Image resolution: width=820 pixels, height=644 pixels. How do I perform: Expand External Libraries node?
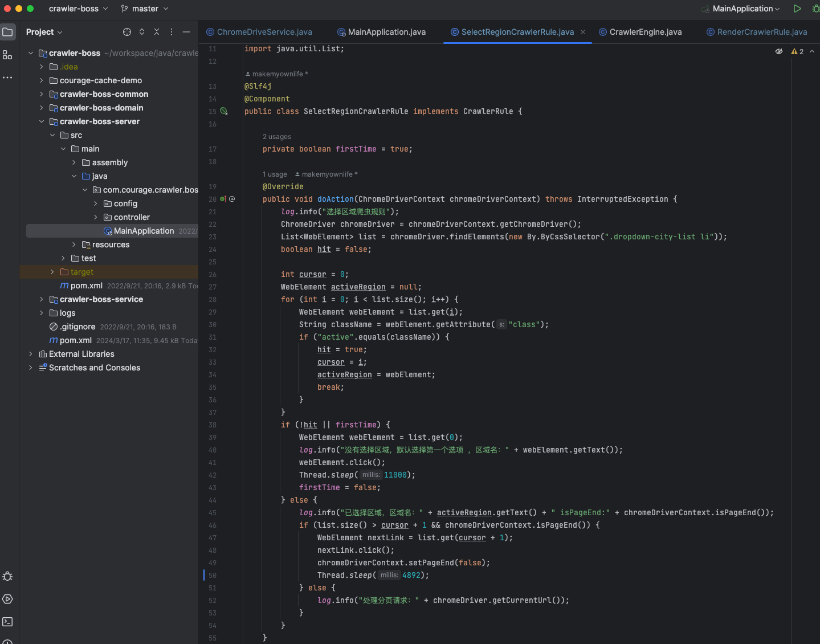click(x=30, y=354)
